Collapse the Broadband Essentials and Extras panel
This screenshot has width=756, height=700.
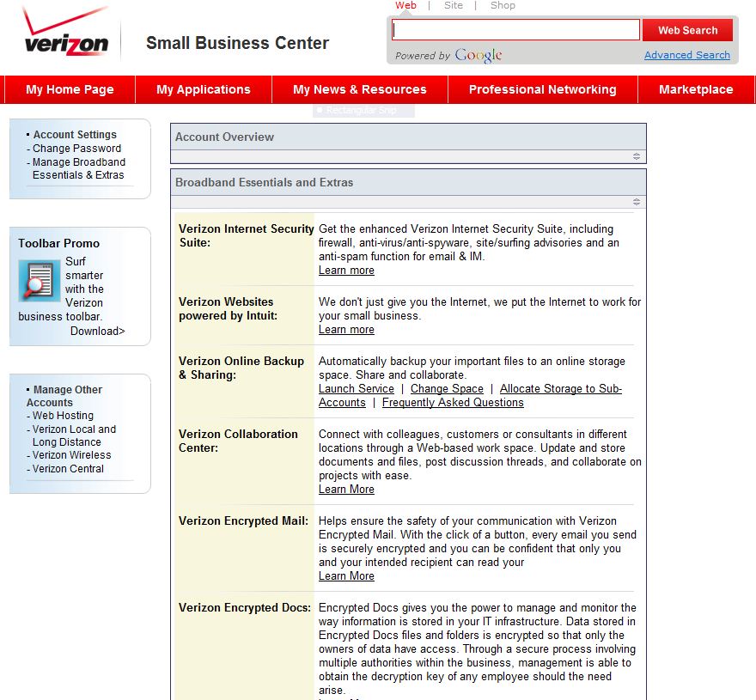point(637,202)
